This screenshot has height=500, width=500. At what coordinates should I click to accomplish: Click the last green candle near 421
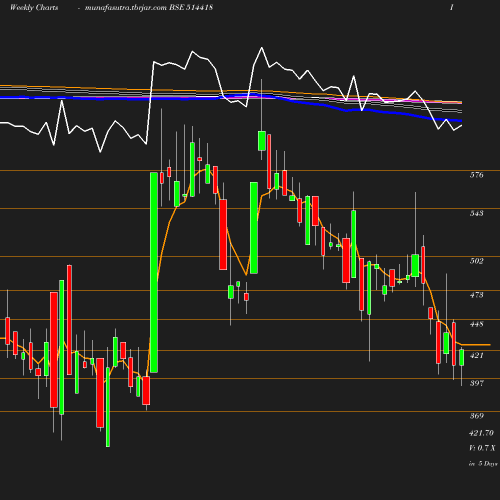[x=462, y=357]
